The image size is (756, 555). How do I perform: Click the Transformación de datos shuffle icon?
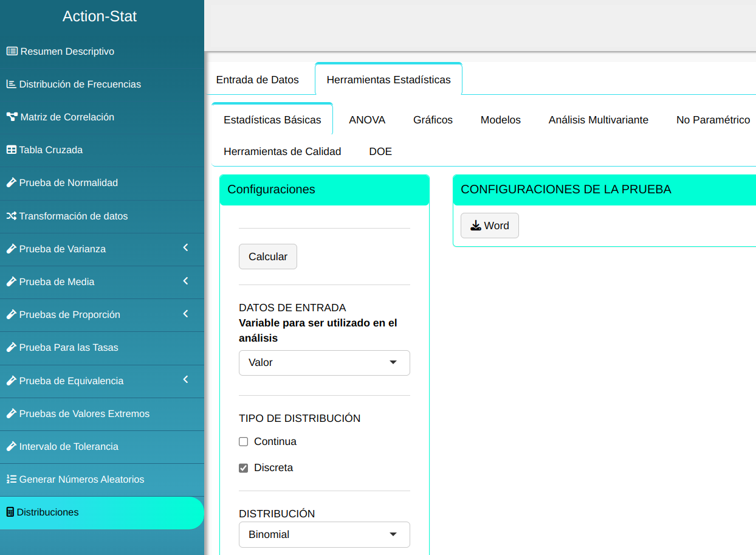tap(11, 216)
